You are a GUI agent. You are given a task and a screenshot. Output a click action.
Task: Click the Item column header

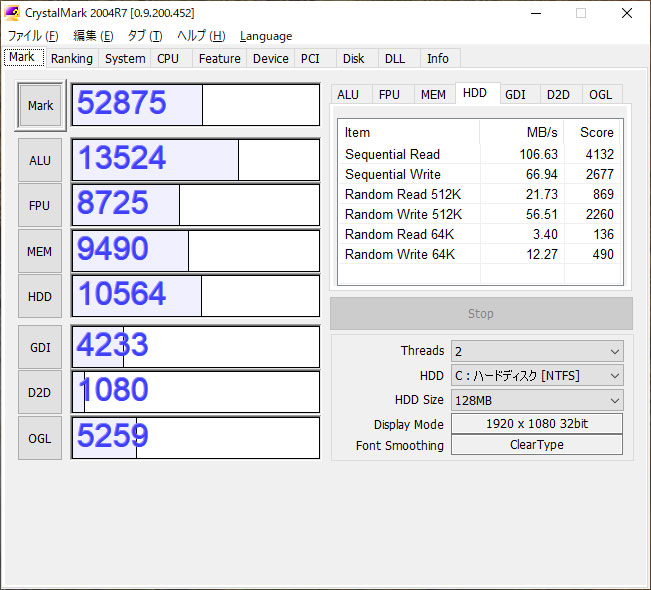[409, 132]
